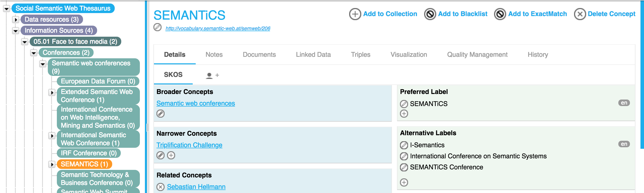
Task: Open Triplification Challenge narrower concept
Action: pyautogui.click(x=189, y=145)
